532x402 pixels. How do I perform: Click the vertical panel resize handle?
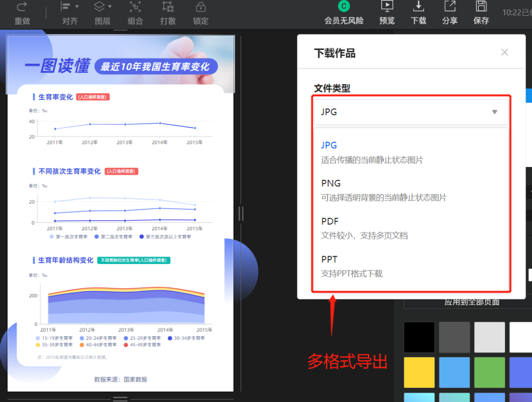pyautogui.click(x=241, y=213)
